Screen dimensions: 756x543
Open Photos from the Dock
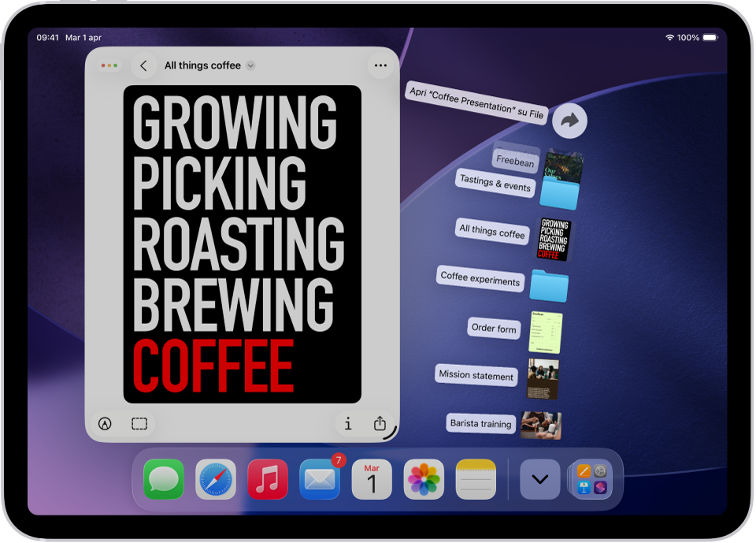pos(423,478)
